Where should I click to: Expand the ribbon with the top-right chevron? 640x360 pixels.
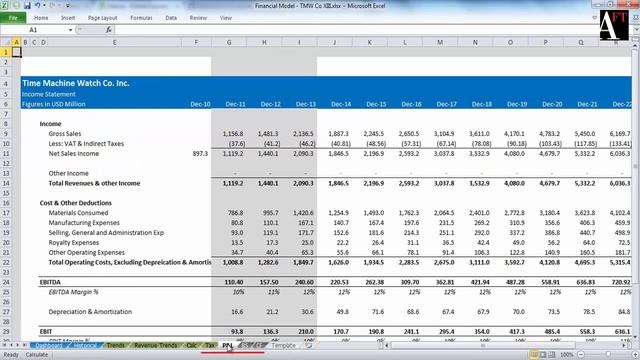pos(594,18)
